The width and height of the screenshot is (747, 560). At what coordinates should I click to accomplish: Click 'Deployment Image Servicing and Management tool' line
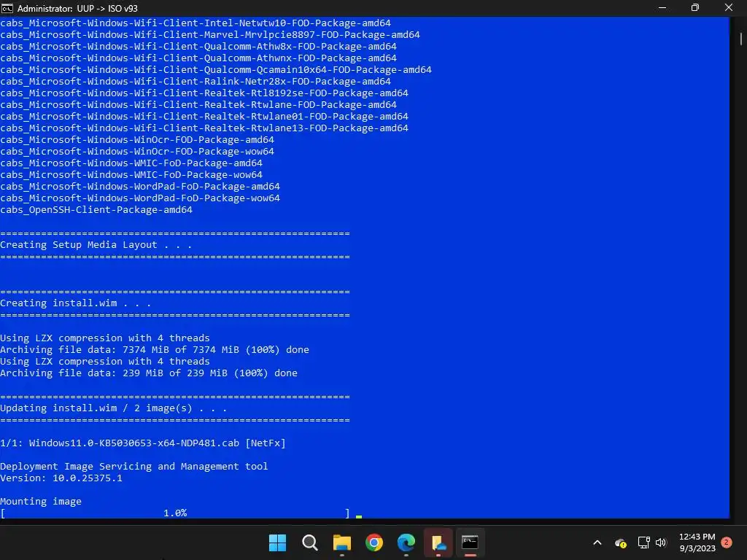coord(134,467)
